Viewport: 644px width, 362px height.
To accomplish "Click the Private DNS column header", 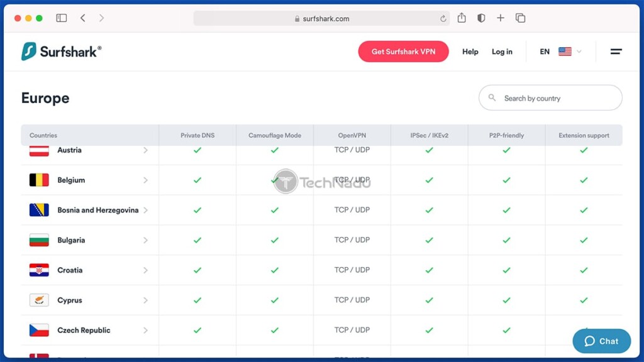I will coord(197,136).
